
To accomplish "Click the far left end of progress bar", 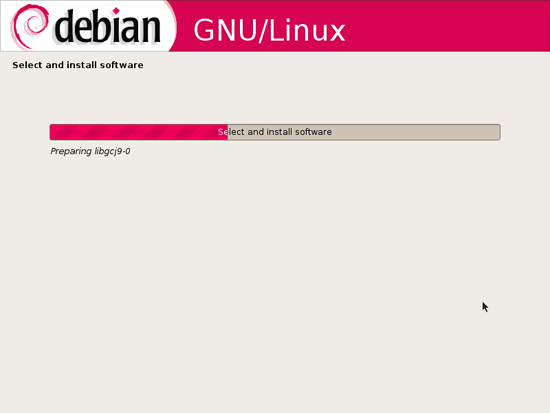I will click(x=51, y=132).
